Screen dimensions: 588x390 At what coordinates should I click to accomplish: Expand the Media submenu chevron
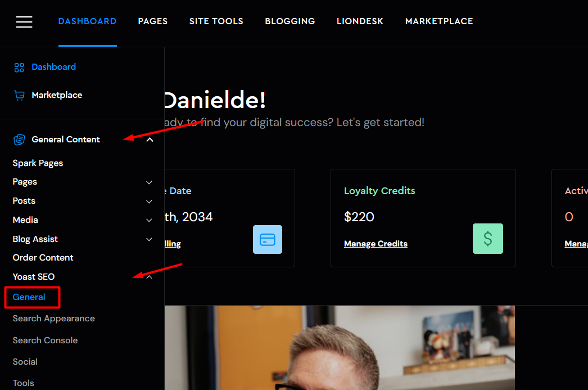pos(150,221)
